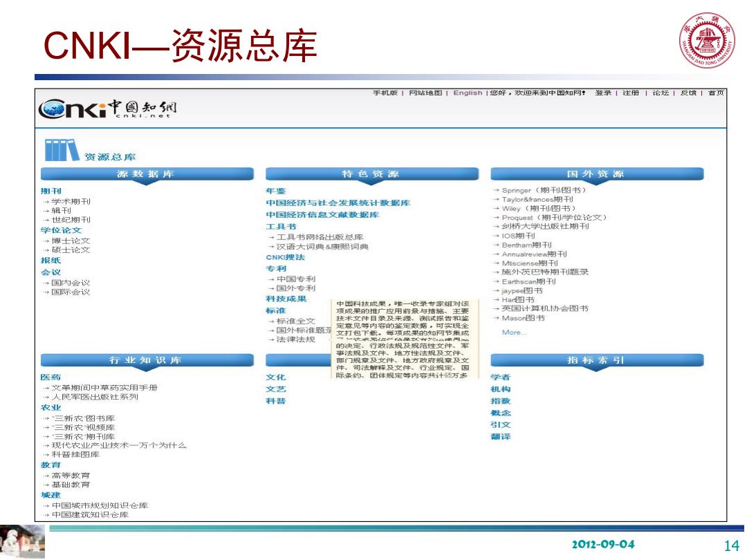Click the CNKI 中国知网 logo
This screenshot has width=747, height=560.
(x=108, y=109)
